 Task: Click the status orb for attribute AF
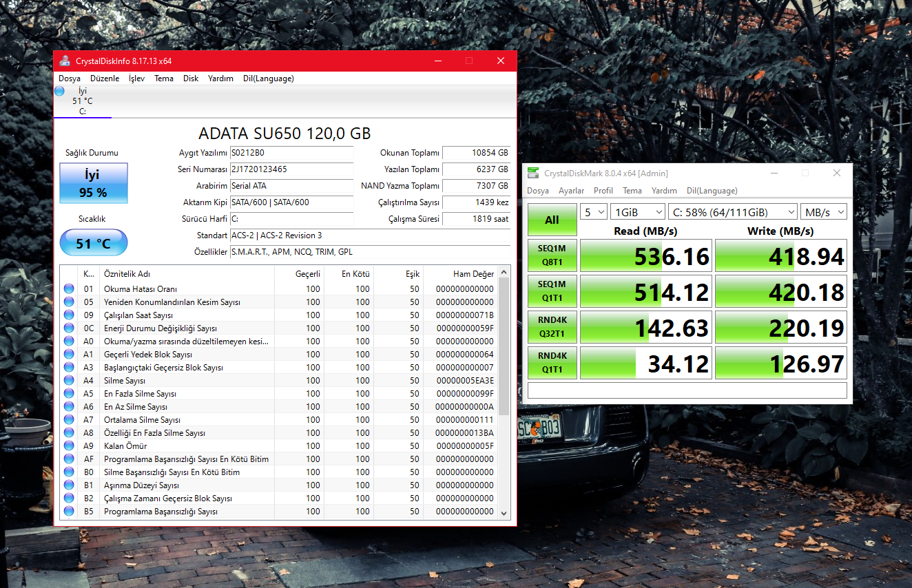(69, 459)
